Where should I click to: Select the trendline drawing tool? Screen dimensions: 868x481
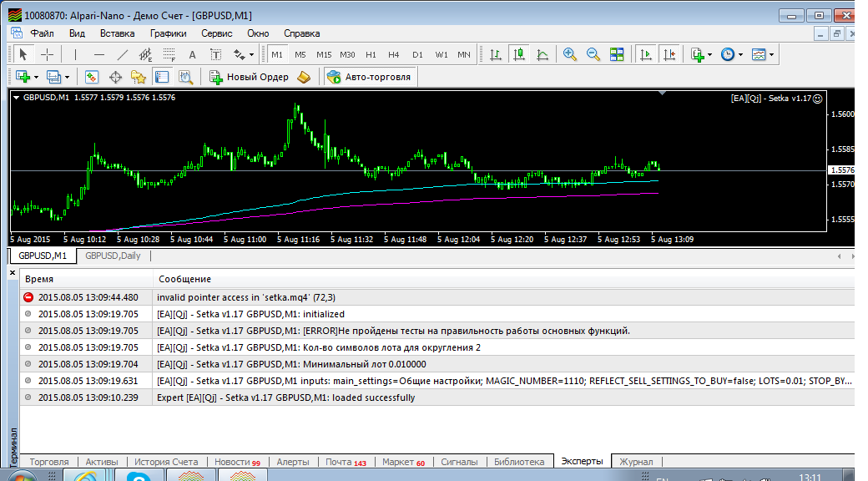[x=123, y=54]
